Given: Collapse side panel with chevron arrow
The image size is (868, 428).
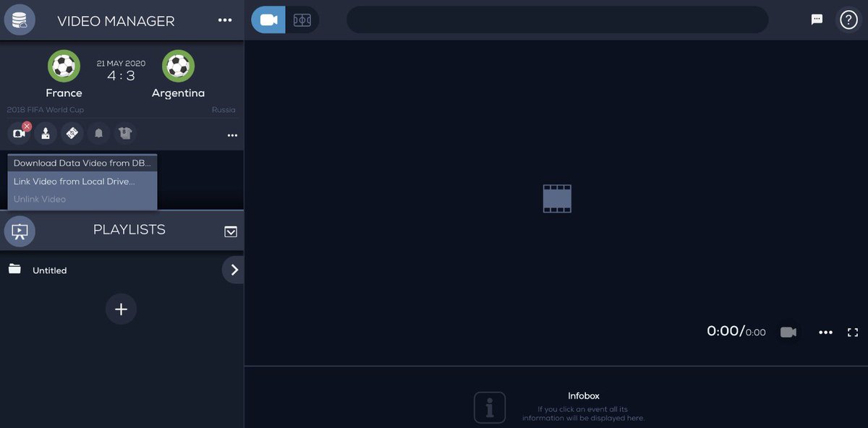Looking at the screenshot, I should [234, 270].
